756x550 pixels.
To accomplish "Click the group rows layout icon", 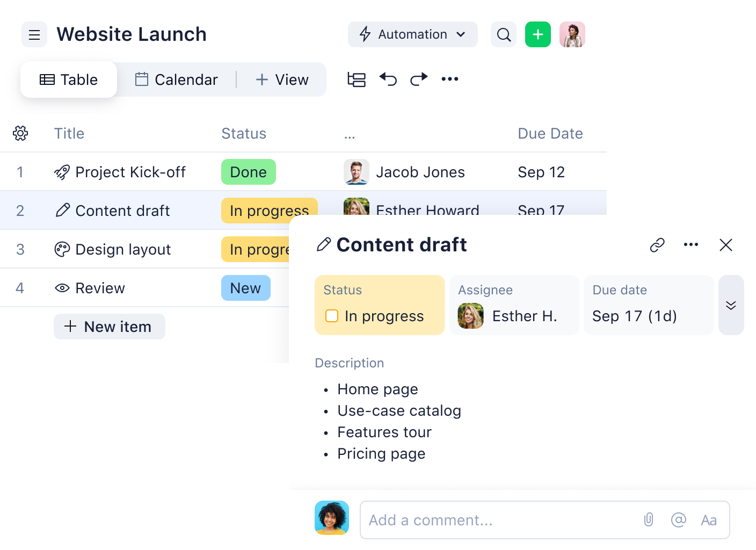I will (357, 79).
